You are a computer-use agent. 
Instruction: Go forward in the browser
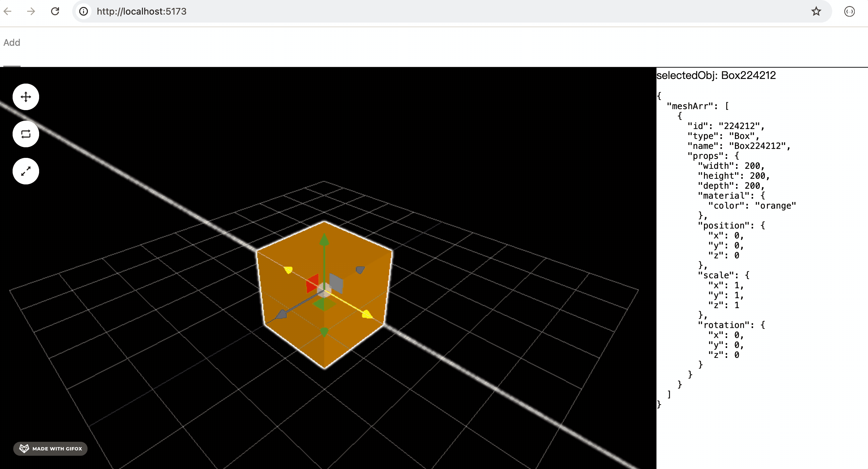click(x=31, y=12)
